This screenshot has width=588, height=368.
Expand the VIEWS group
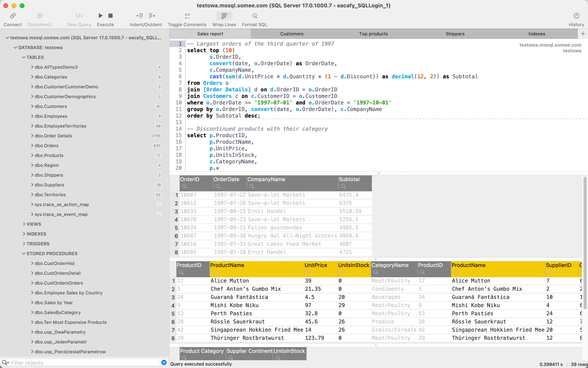pyautogui.click(x=24, y=224)
